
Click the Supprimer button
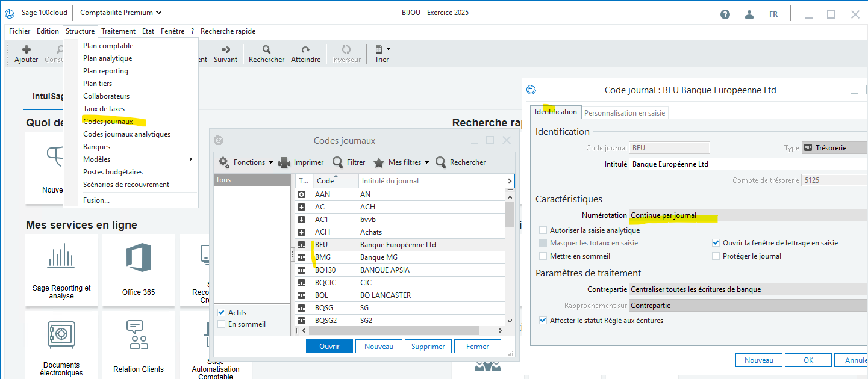[428, 347]
